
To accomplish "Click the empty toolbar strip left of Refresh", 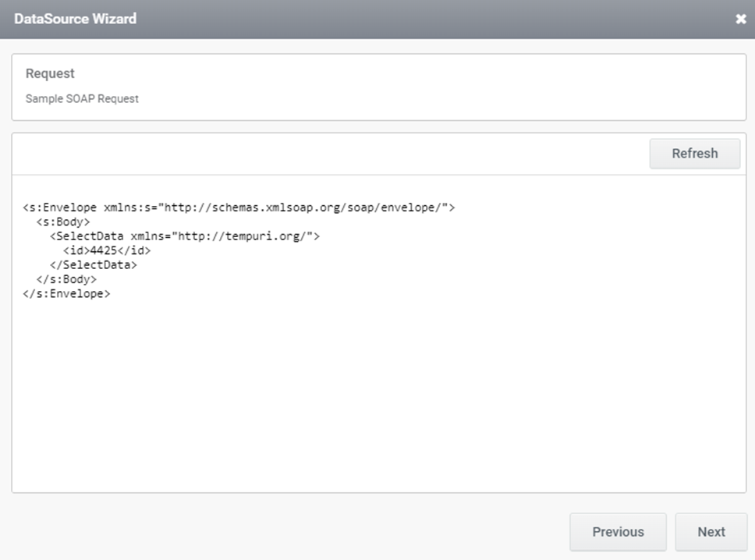I will click(x=331, y=154).
